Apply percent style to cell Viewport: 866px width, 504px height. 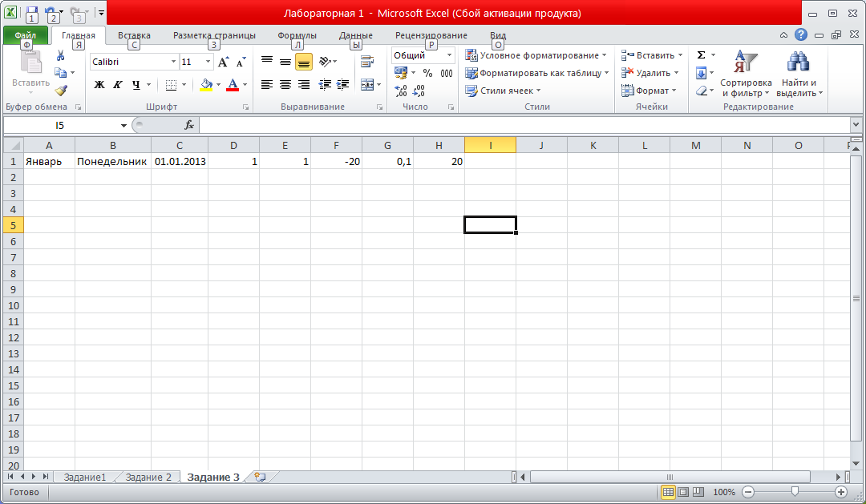pos(427,73)
